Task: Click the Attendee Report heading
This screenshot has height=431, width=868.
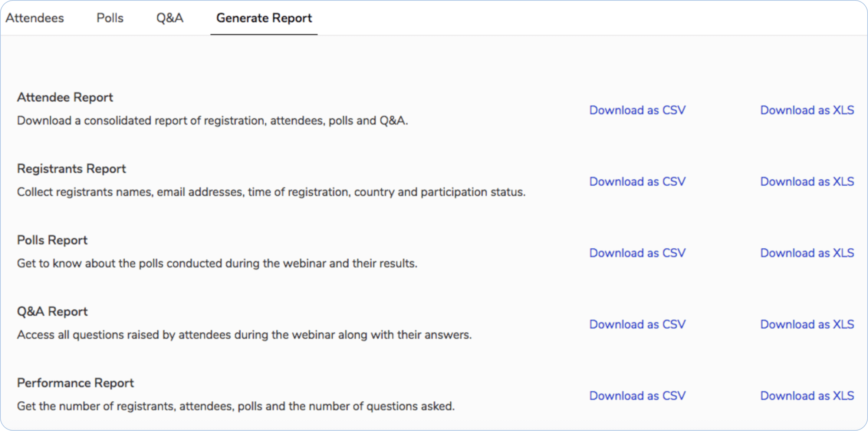Action: (65, 97)
